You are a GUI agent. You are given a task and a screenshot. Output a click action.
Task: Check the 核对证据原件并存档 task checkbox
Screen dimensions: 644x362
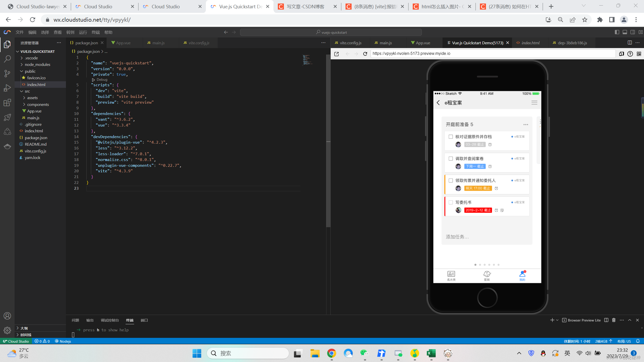click(451, 137)
